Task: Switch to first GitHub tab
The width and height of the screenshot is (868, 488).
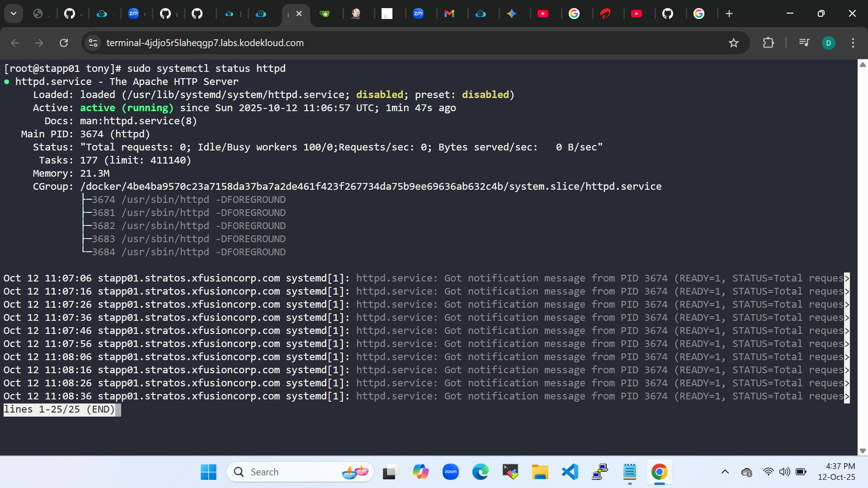Action: 70,14
